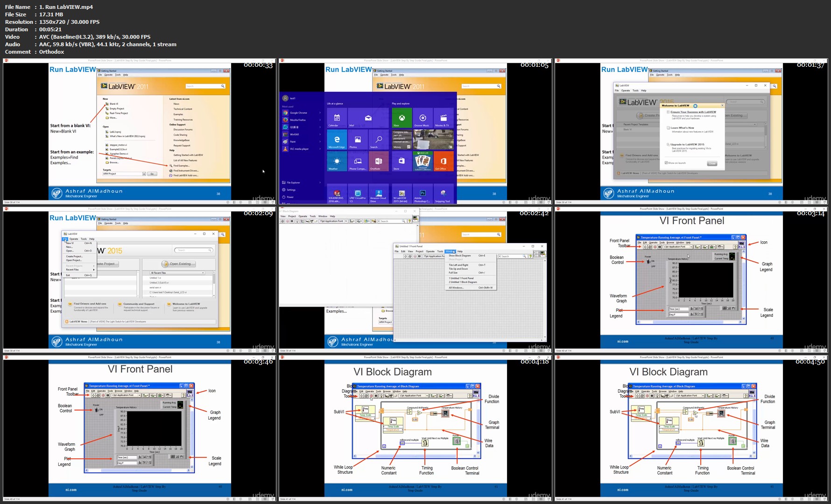Expand the arrow beside File Explorer
Viewport: 831px width, 504px height.
pyautogui.click(x=320, y=182)
